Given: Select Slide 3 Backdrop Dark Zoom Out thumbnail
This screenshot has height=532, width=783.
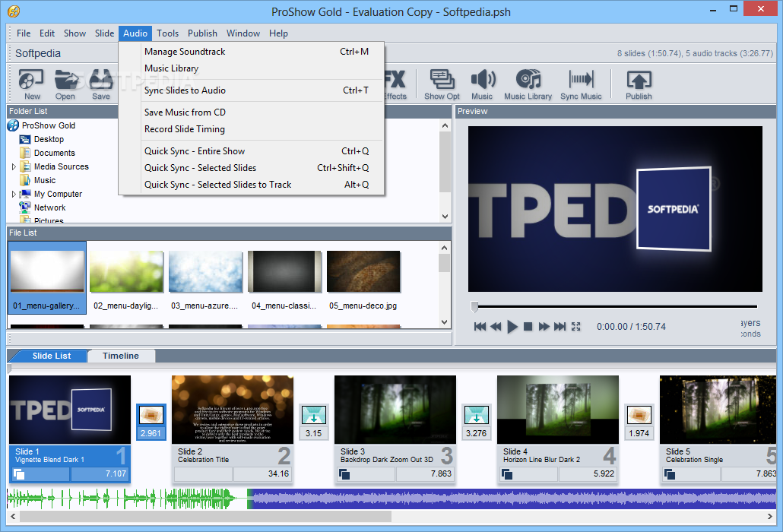Looking at the screenshot, I should (x=395, y=410).
